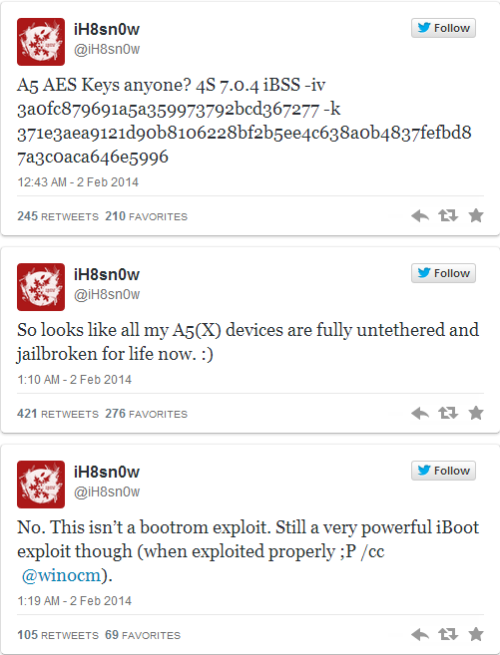Open the 1:10 AM tweet timestamp
Viewport: 500px width, 655px height.
click(x=74, y=380)
